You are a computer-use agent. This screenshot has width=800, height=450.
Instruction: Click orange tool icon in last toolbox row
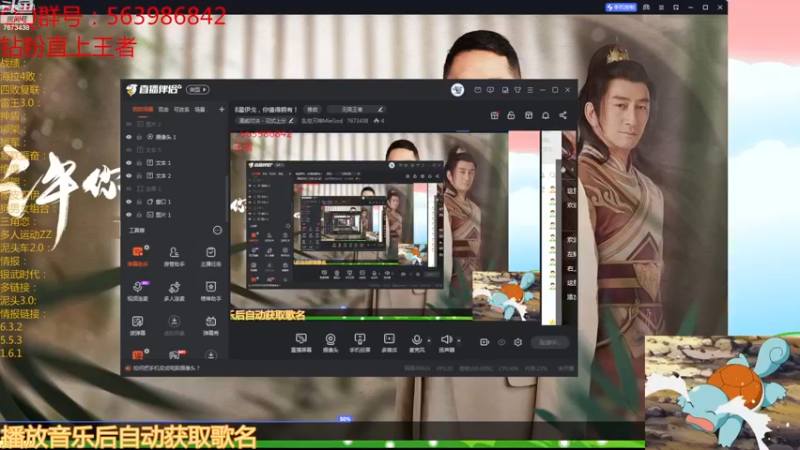point(138,355)
